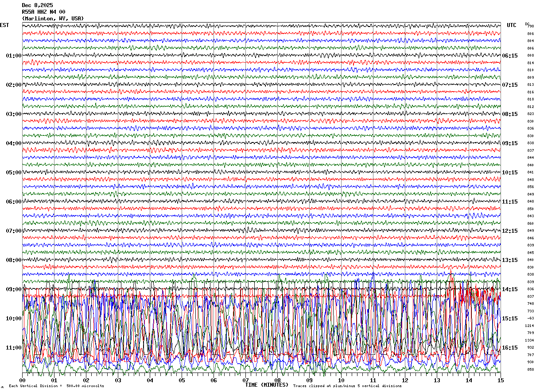Click the '02:00' EST hour label

14,85
